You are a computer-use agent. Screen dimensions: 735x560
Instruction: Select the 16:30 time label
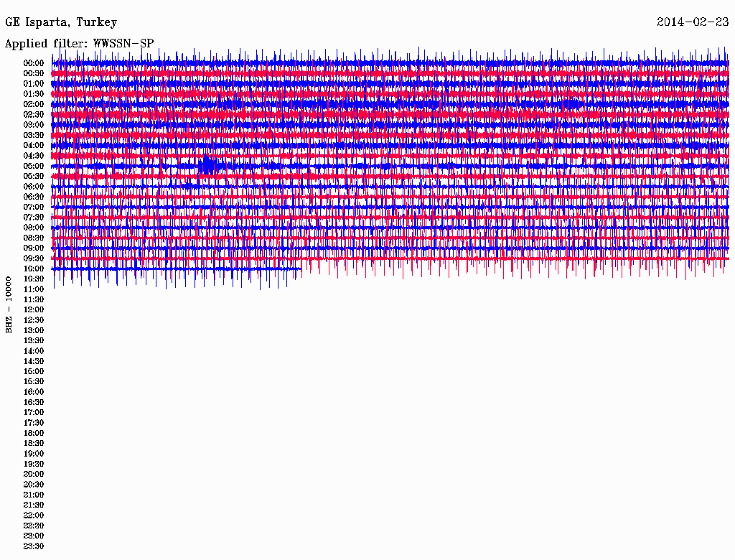point(34,403)
